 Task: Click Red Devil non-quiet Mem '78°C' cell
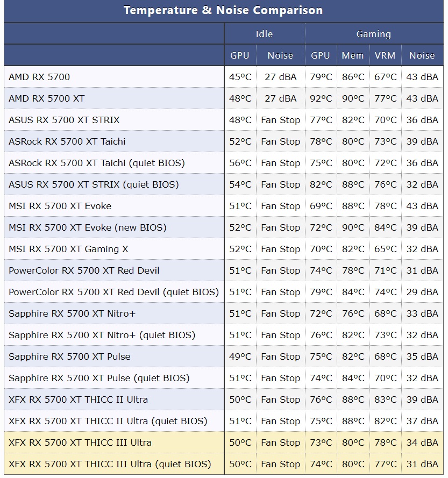click(353, 270)
